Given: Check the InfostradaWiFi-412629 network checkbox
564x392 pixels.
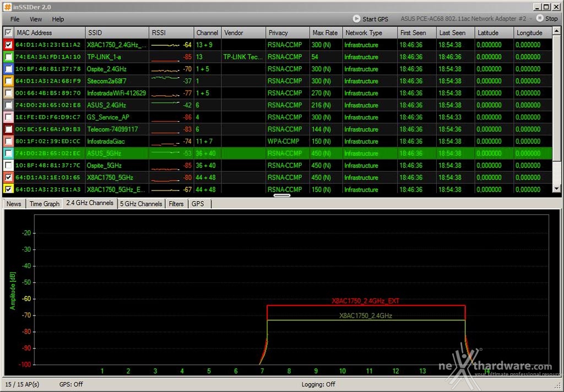Looking at the screenshot, I should pos(8,93).
